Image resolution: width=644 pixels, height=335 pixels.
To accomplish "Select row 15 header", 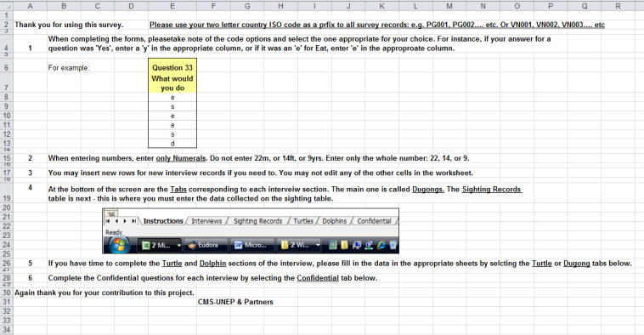I will (x=7, y=158).
